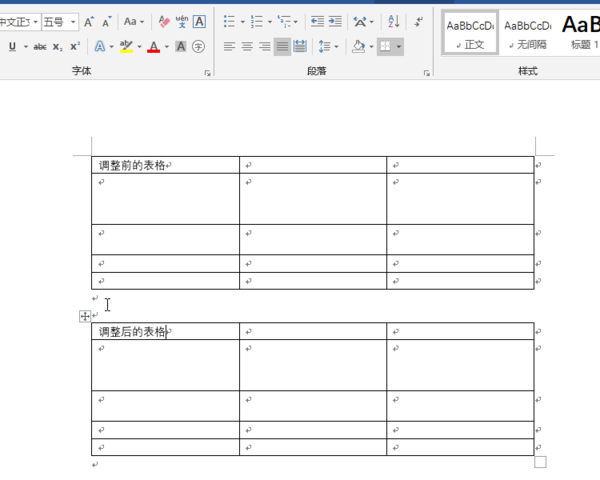
Task: Click table move handle of second table
Action: [85, 316]
